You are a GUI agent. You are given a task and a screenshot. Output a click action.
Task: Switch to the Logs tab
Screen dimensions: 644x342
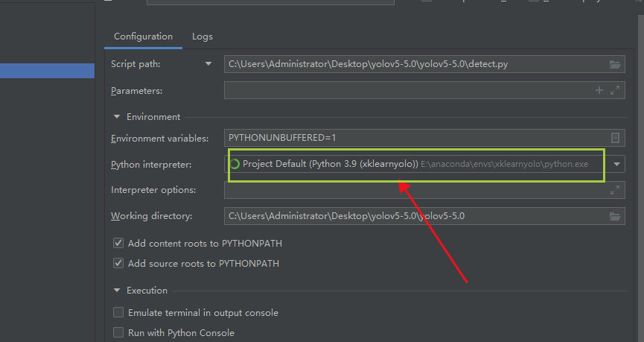coord(202,37)
